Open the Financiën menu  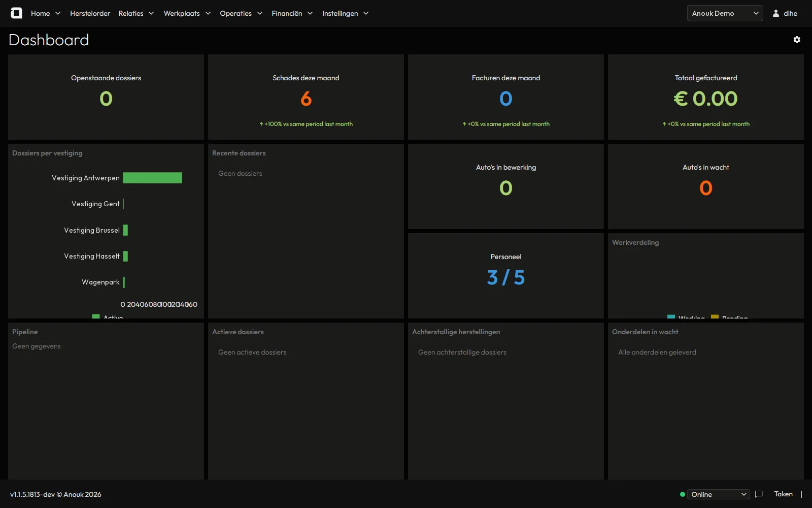click(x=292, y=13)
